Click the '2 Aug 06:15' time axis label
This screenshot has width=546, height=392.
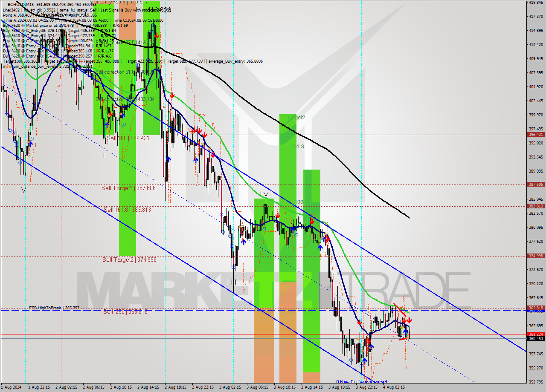point(94,388)
